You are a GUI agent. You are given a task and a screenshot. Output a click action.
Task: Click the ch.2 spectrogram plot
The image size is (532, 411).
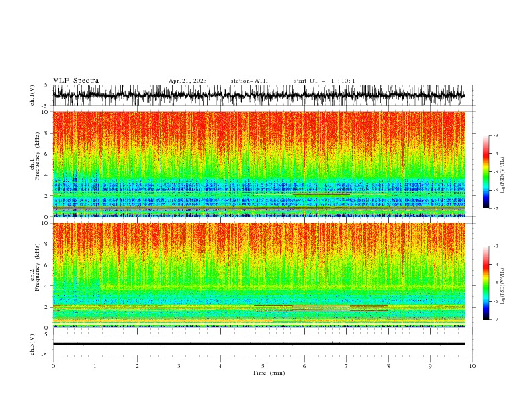(x=259, y=275)
